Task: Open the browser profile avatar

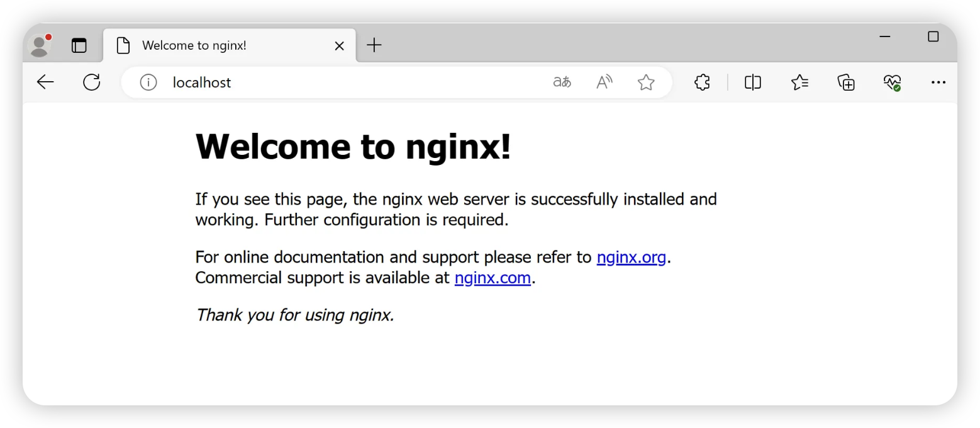Action: 40,45
